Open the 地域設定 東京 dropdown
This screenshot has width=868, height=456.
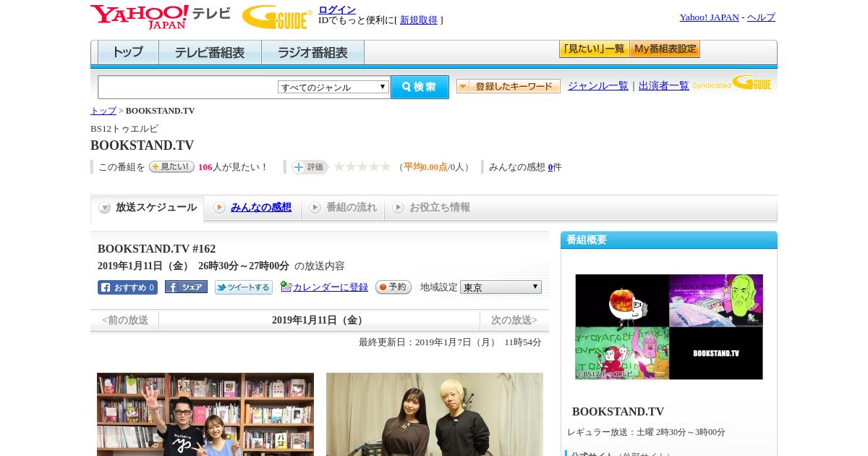pos(501,287)
